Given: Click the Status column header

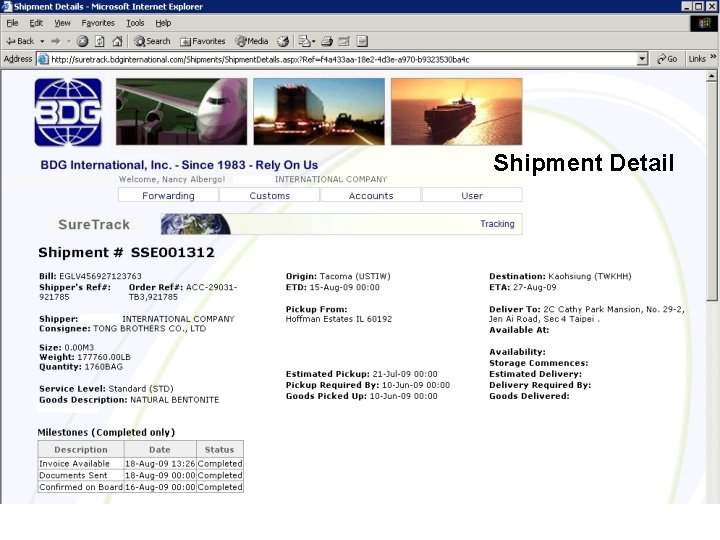Looking at the screenshot, I should (219, 450).
